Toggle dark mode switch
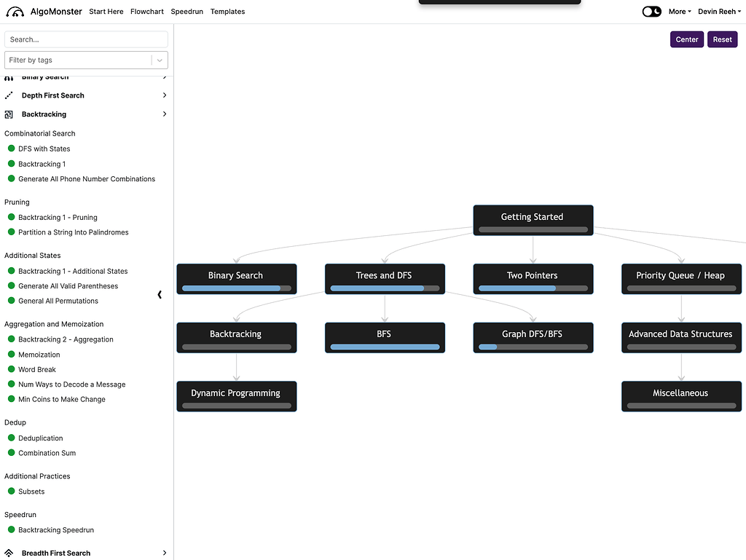This screenshot has width=746, height=560. tap(651, 12)
